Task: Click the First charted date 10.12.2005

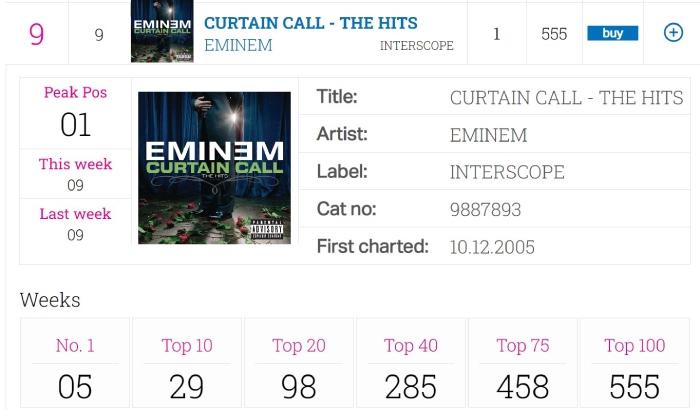Action: (x=492, y=247)
